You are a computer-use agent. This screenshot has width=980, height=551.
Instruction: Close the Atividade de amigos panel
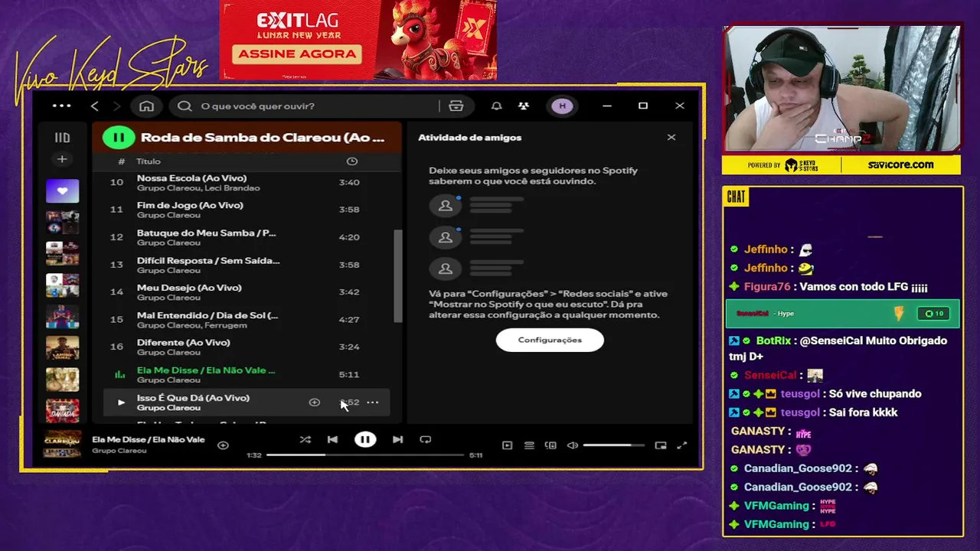671,137
